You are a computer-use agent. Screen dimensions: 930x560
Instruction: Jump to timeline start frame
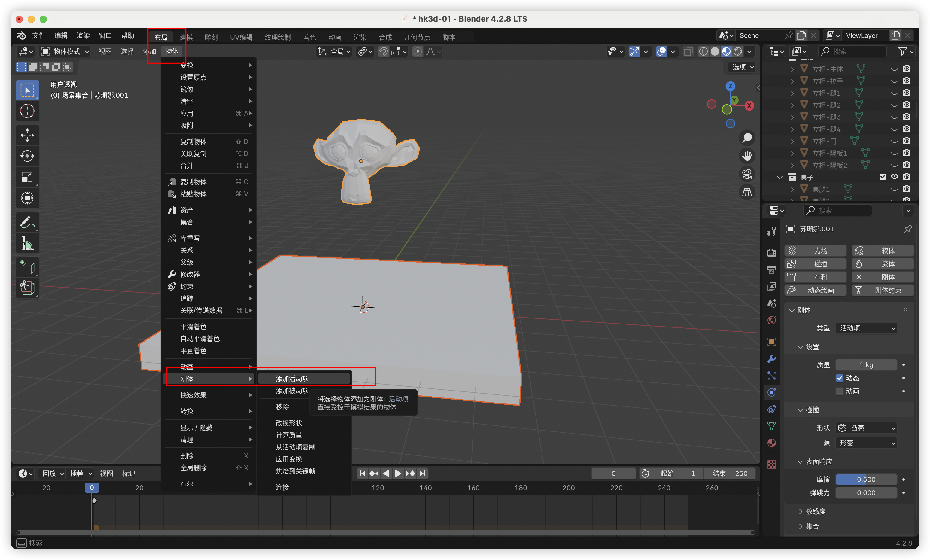(362, 473)
